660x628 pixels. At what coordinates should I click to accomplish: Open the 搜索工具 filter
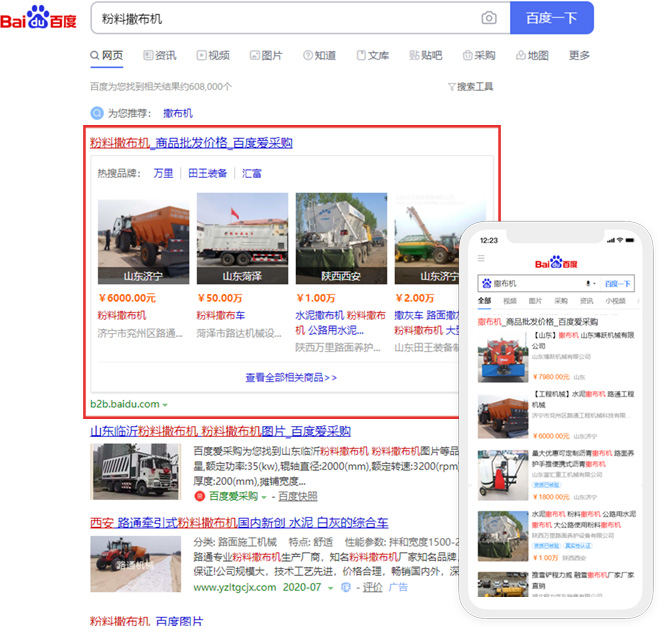click(470, 87)
